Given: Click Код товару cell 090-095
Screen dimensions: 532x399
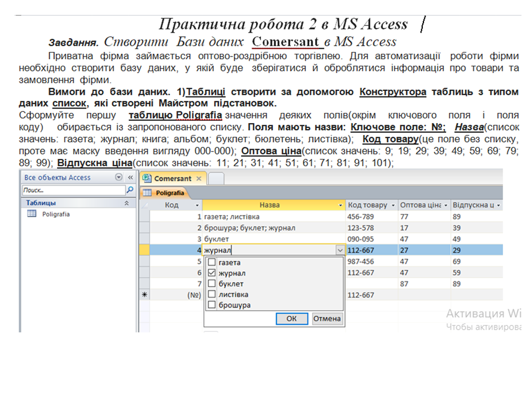Looking at the screenshot, I should pyautogui.click(x=372, y=239).
